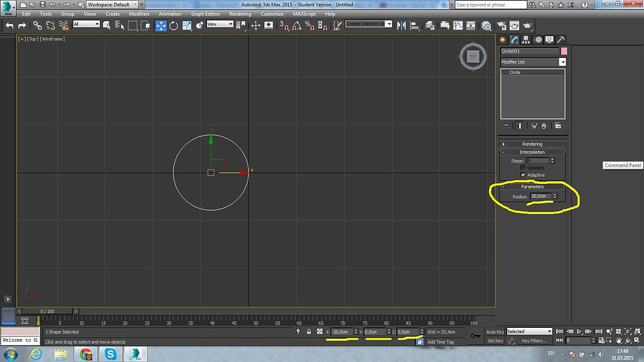The height and width of the screenshot is (362, 644).
Task: Select the Bind to Space Warp tool
Action: click(x=64, y=26)
